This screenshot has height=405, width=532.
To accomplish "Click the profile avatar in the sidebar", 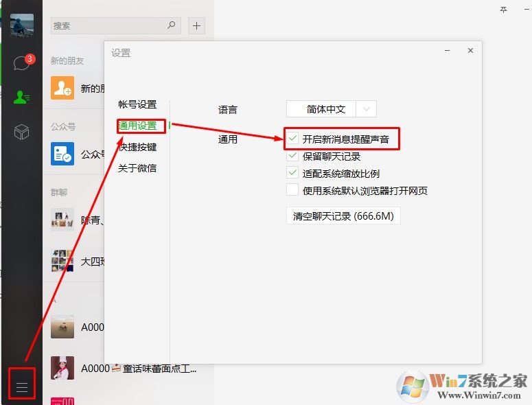I will pos(22,25).
